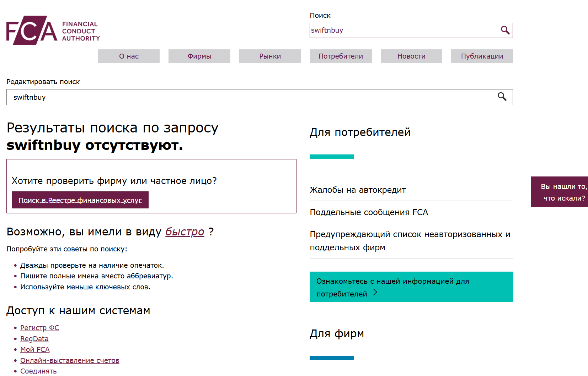Follow the suggested «быстро» link

click(185, 231)
